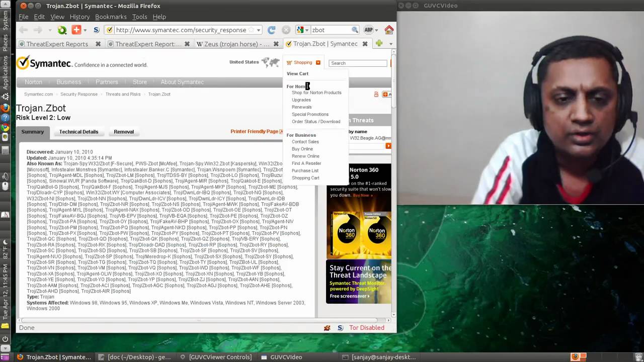Open the Adblock Plus dropdown arrow
Screen dimensions: 644x362
(376, 30)
